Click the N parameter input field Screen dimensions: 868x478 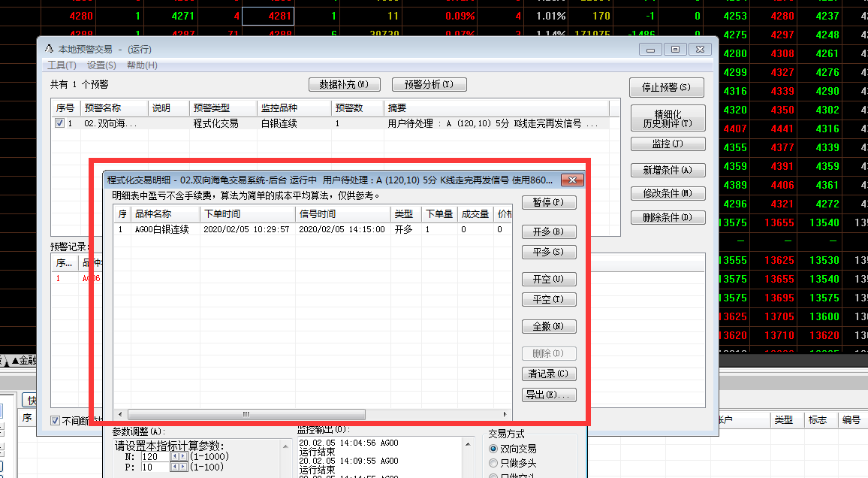tap(155, 457)
